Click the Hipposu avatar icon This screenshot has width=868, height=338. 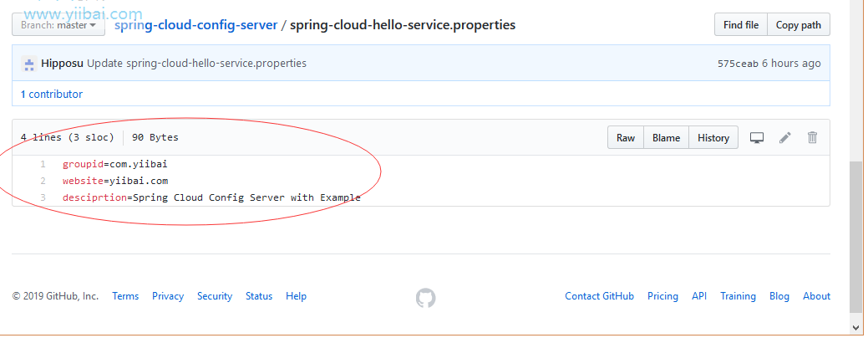(28, 64)
